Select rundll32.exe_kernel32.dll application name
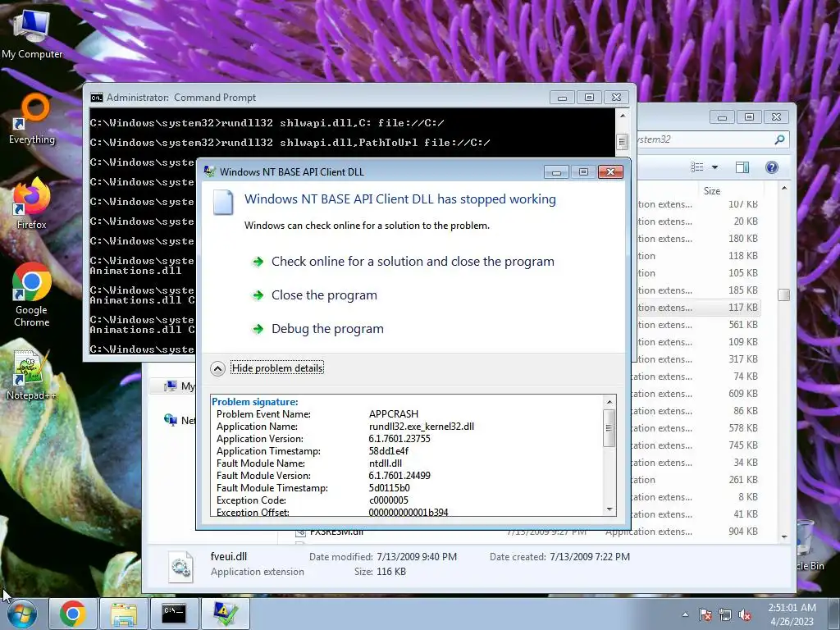840x630 pixels. pyautogui.click(x=422, y=427)
